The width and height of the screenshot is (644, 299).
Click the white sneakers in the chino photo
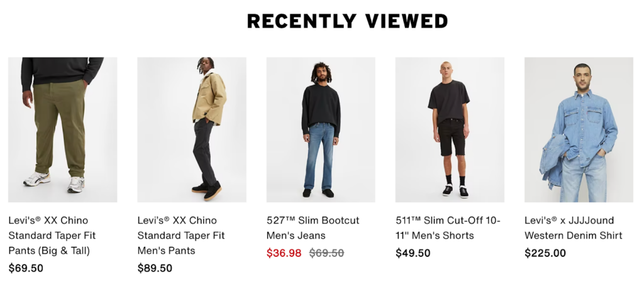54,182
